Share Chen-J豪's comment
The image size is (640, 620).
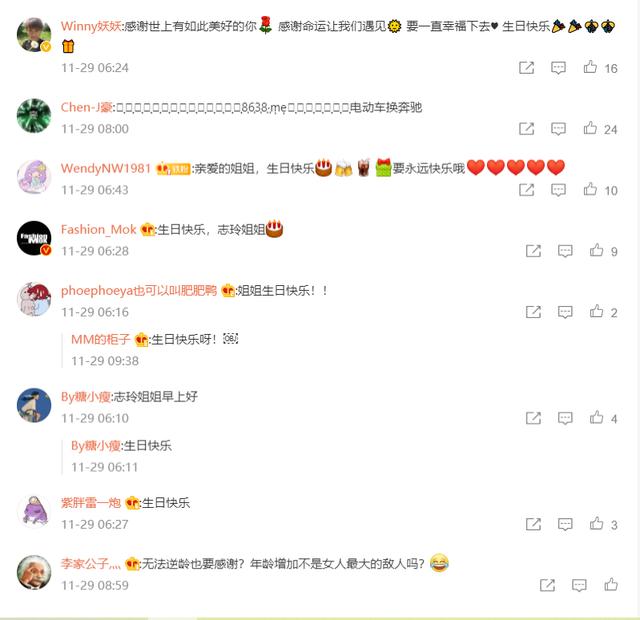526,129
